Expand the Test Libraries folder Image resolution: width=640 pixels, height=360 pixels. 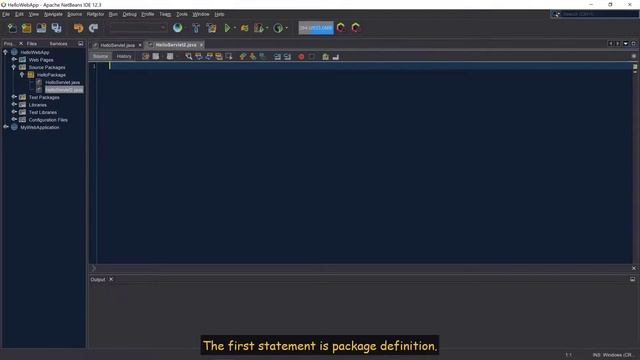coord(14,112)
